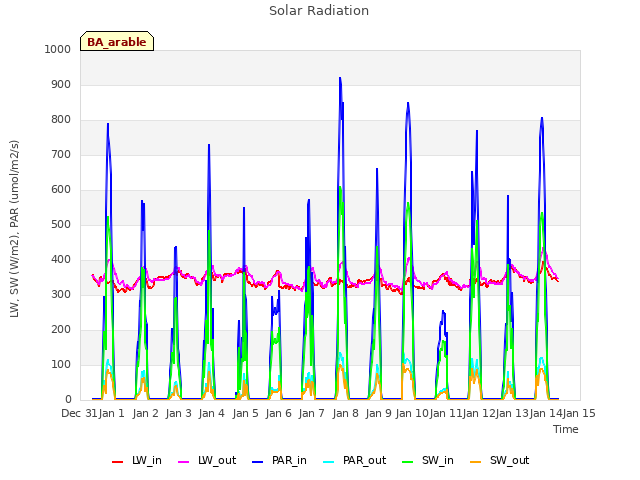Select the PAR_in legend label
The width and height of the screenshot is (640, 480).
click(x=289, y=460)
